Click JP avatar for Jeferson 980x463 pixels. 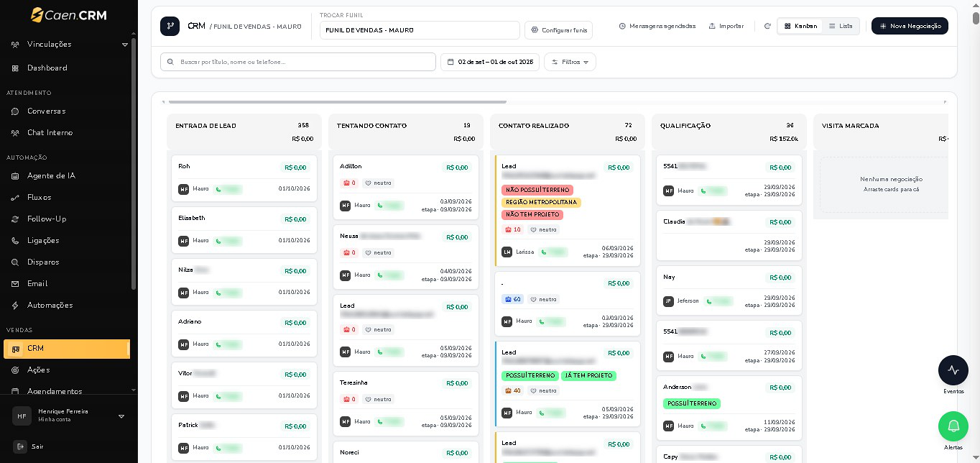[669, 301]
